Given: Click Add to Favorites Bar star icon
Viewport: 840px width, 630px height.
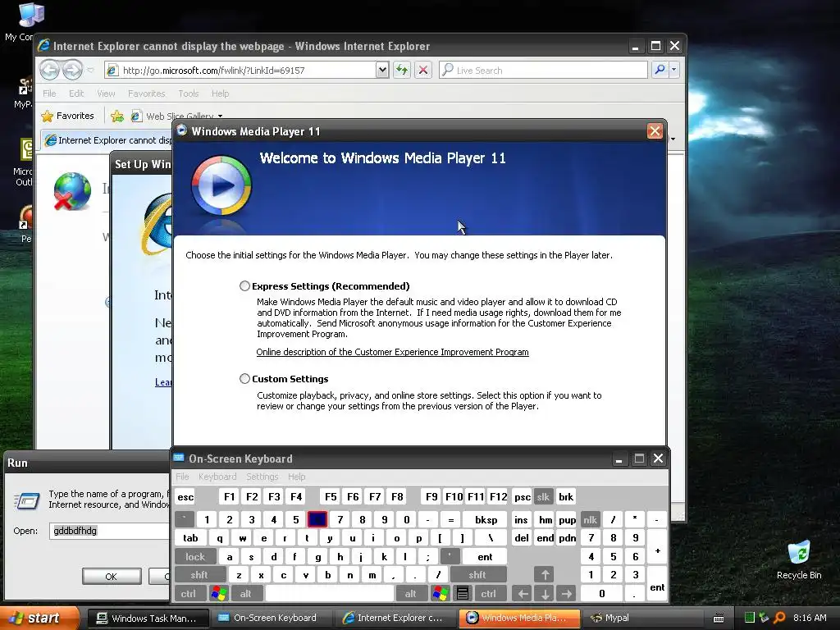Looking at the screenshot, I should point(116,116).
